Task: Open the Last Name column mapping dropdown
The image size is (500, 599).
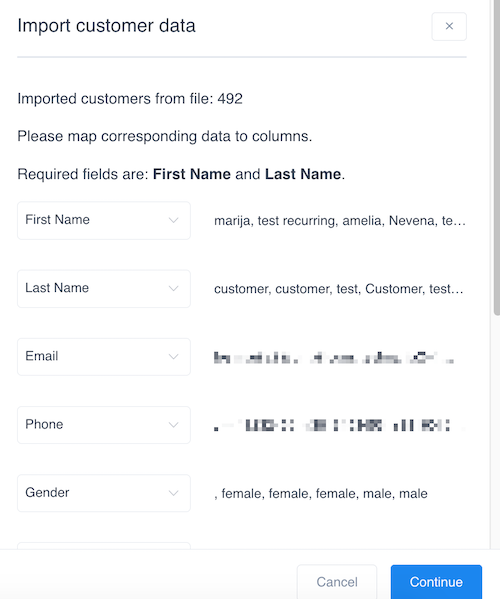Action: point(104,288)
